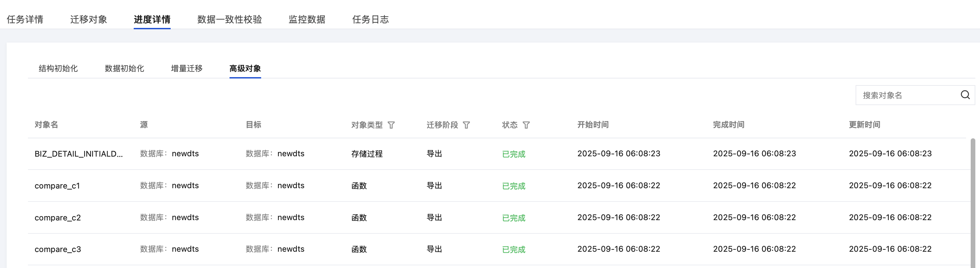Switch to the 迁移对象 tab
The width and height of the screenshot is (980, 268).
(88, 19)
